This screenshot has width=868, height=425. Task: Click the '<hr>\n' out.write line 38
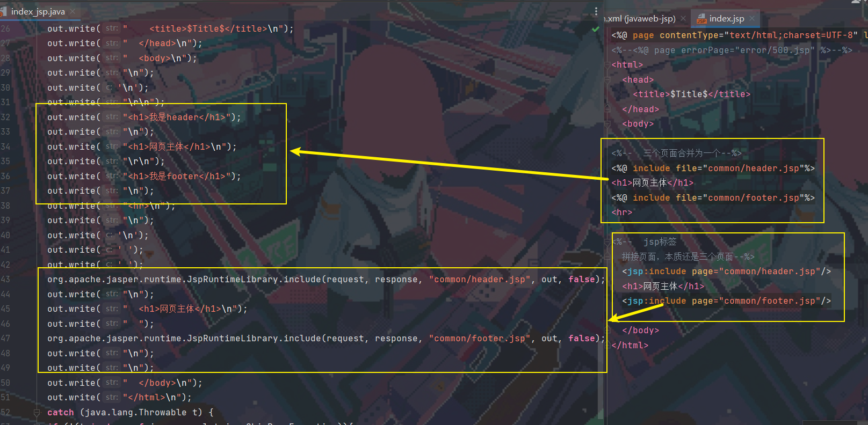(x=111, y=206)
